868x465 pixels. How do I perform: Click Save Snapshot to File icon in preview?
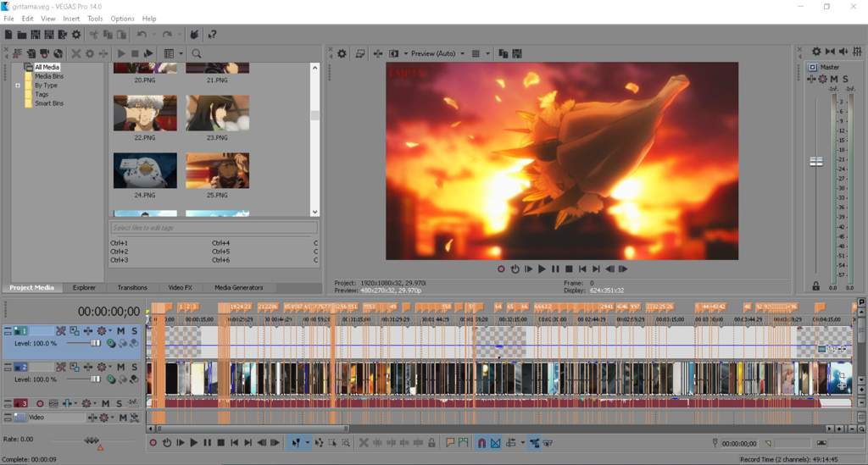(x=517, y=53)
